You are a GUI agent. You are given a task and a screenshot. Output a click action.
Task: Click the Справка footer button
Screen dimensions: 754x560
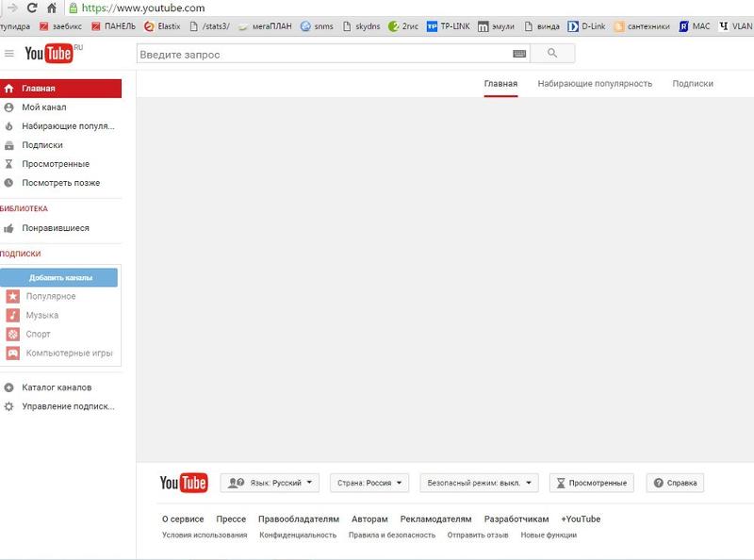(675, 483)
